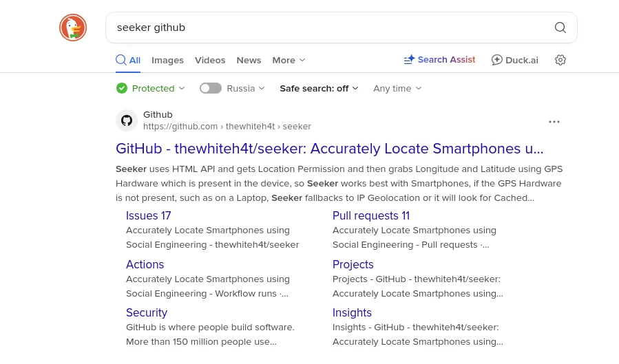The width and height of the screenshot is (619, 364).
Task: Open the three-dot result options menu
Action: 554,122
